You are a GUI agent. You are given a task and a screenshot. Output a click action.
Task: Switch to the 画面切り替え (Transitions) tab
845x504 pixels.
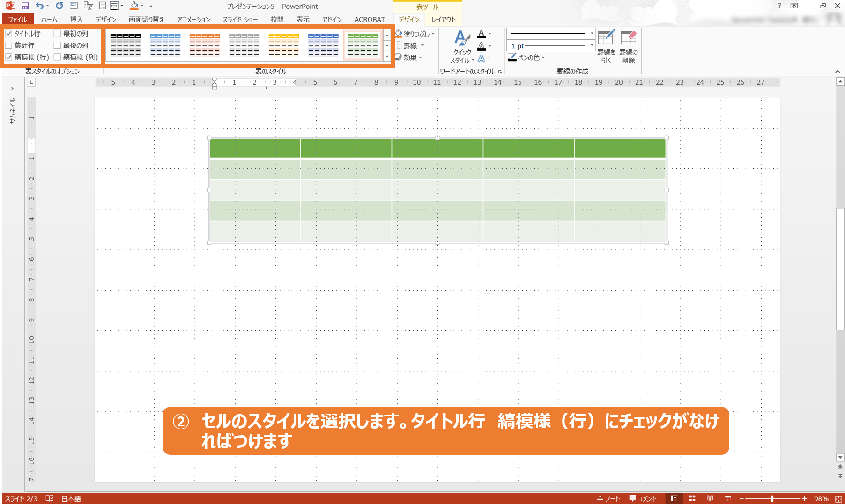147,19
